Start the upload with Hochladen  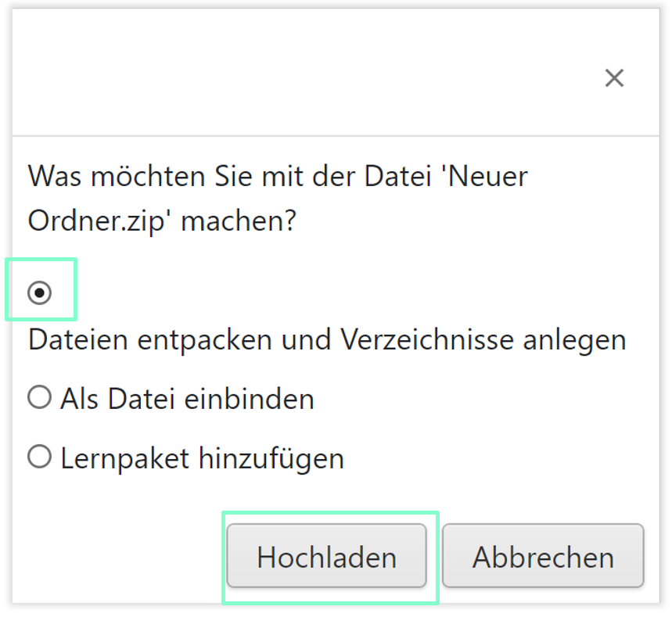coord(326,557)
